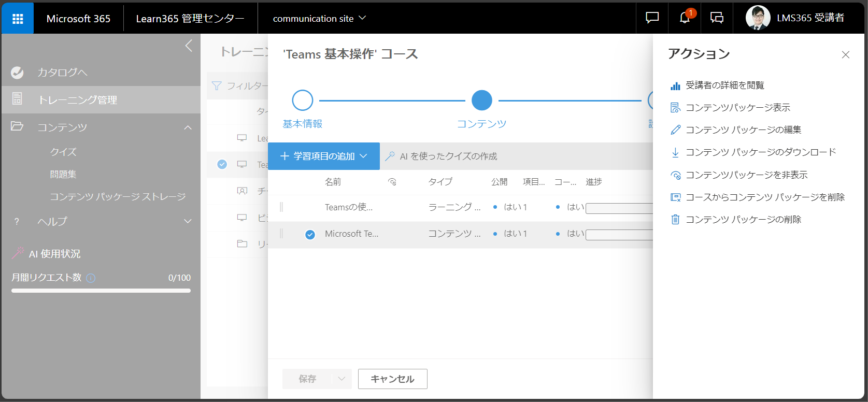Screen dimensions: 868x402
Task: Click the info icon beside 月間リクエスト数
Action: click(x=91, y=278)
